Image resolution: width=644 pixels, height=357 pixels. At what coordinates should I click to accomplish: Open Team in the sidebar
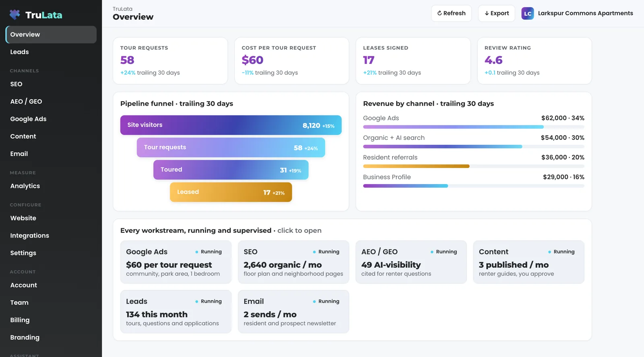[51, 302]
